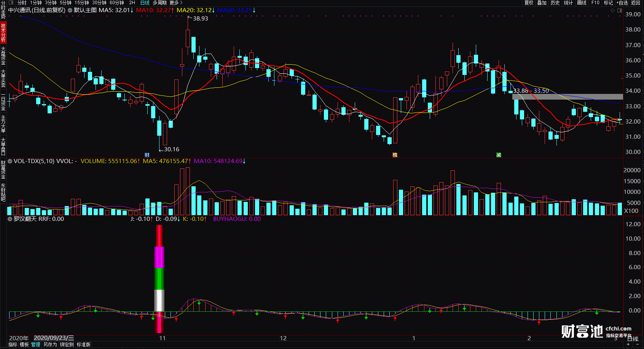
Task: Open 统计 statistics
Action: 568,3
